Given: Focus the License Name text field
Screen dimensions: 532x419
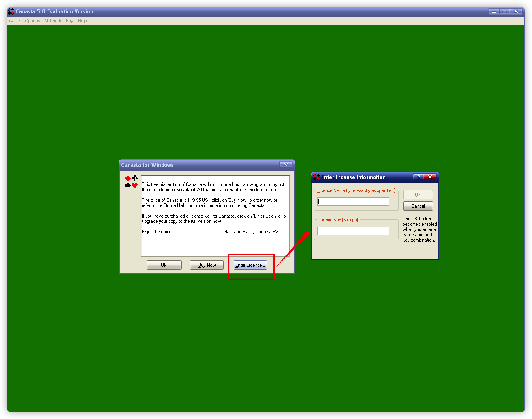Looking at the screenshot, I should click(x=353, y=201).
